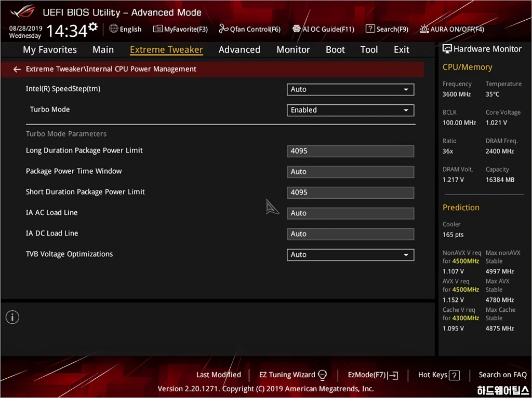The width and height of the screenshot is (532, 398).
Task: Click the IA AC Load Line label
Action: [x=51, y=213]
